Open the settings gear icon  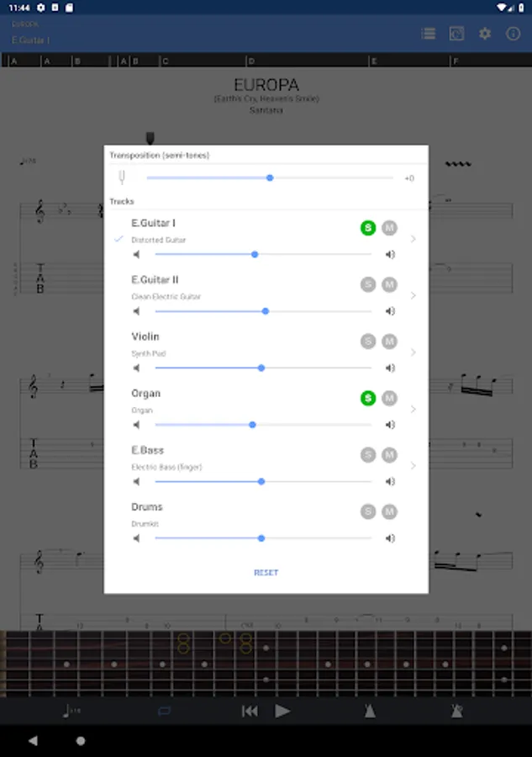(x=485, y=34)
